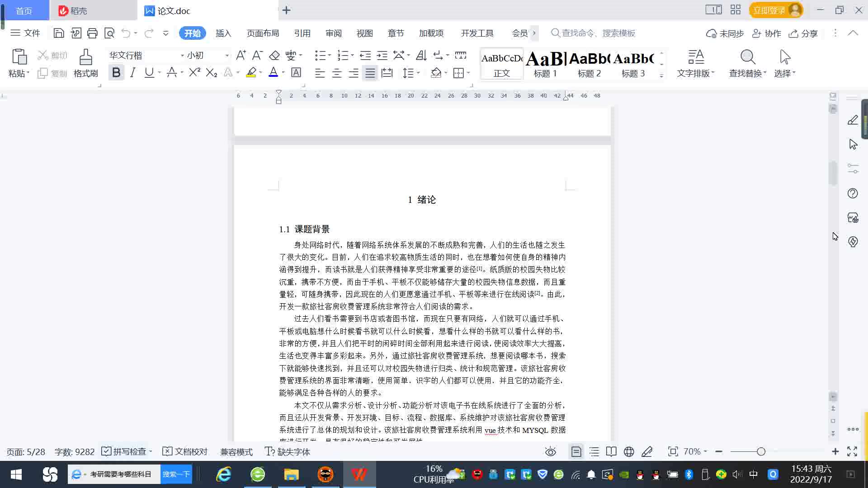Click the eye protection mode icon

click(550, 451)
